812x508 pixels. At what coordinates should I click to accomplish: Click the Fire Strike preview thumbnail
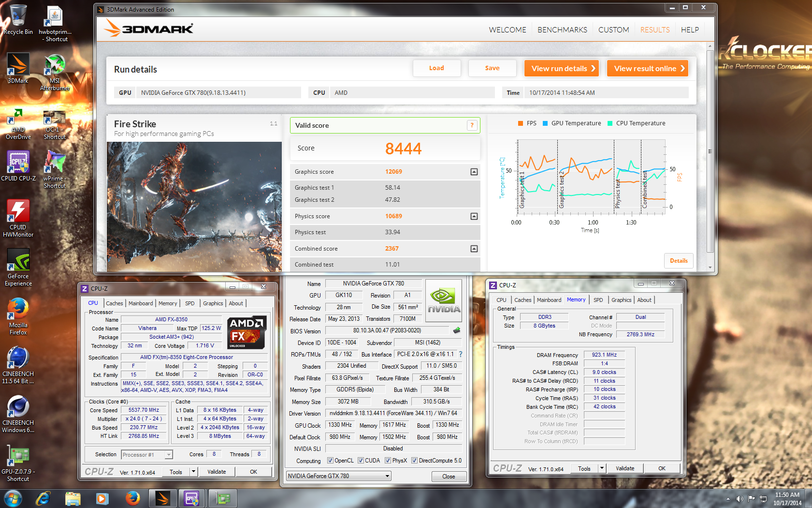194,207
